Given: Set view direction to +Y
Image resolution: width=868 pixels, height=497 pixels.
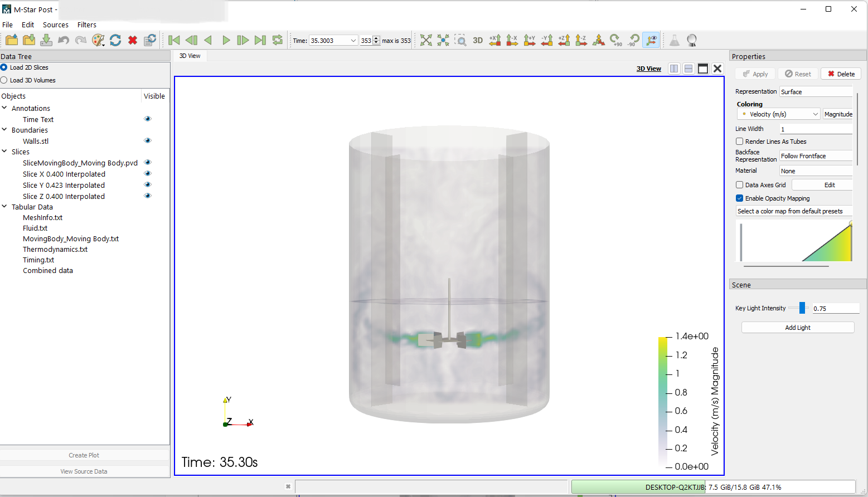Looking at the screenshot, I should coord(530,40).
